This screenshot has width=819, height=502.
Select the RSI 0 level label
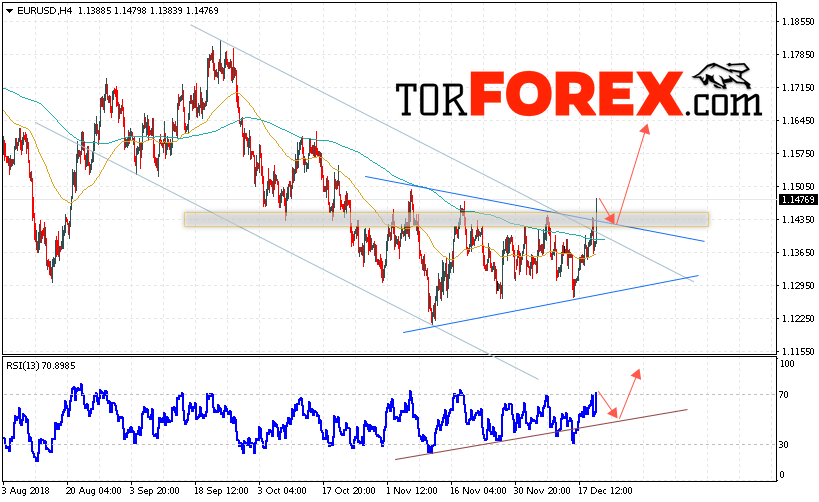point(782,475)
